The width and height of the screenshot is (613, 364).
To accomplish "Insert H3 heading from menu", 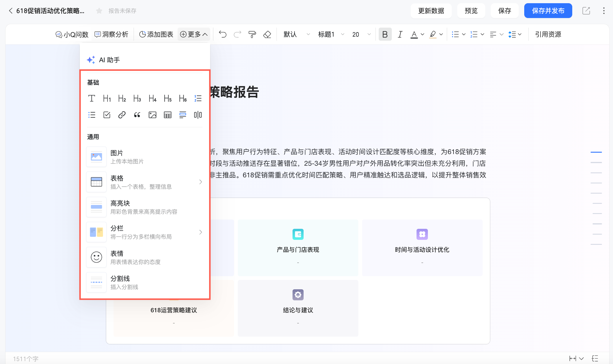I will tap(137, 98).
